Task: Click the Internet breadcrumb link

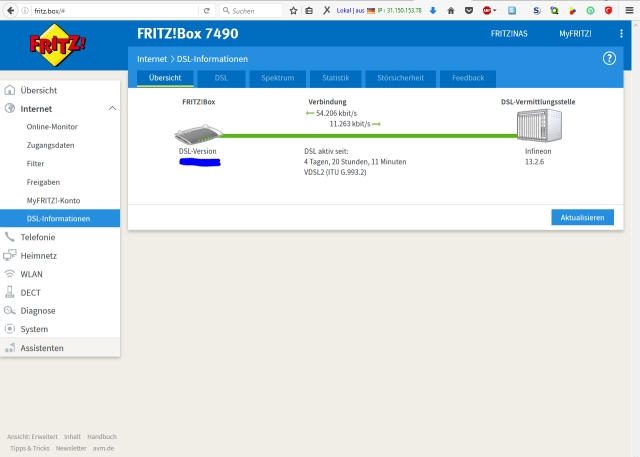Action: click(152, 59)
